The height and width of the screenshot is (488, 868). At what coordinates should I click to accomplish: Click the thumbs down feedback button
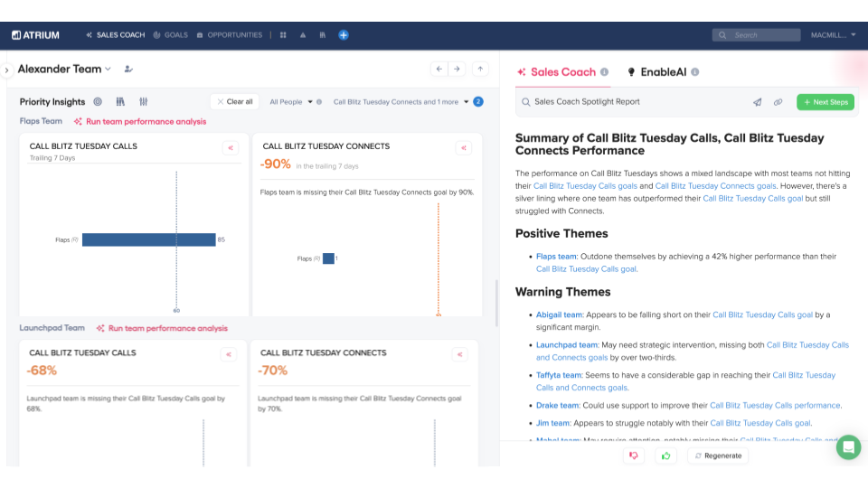(x=633, y=455)
